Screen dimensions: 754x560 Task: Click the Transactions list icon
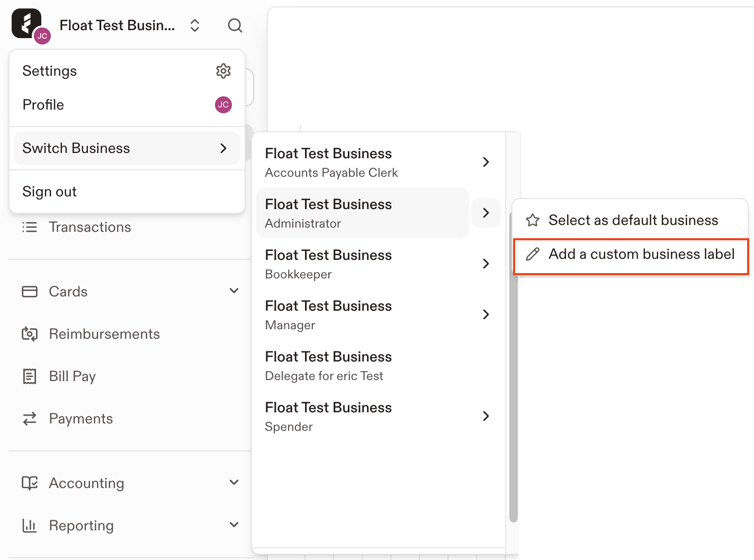click(x=30, y=227)
